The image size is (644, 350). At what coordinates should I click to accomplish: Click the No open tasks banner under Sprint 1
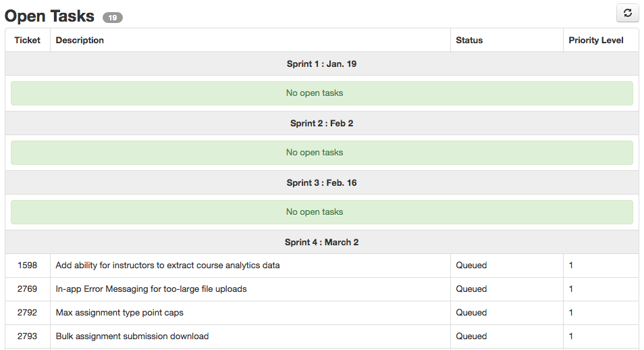[x=321, y=93]
